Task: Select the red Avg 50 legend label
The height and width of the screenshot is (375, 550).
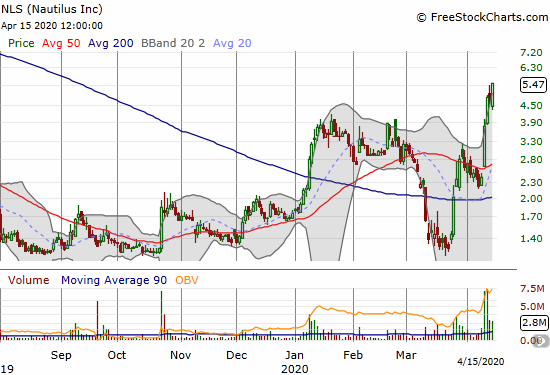Action: 61,43
